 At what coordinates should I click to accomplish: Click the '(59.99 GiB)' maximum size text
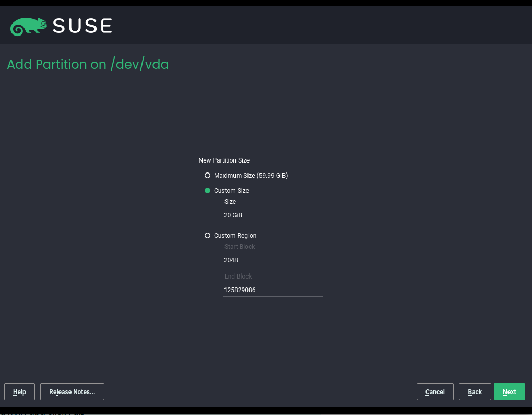(273, 176)
